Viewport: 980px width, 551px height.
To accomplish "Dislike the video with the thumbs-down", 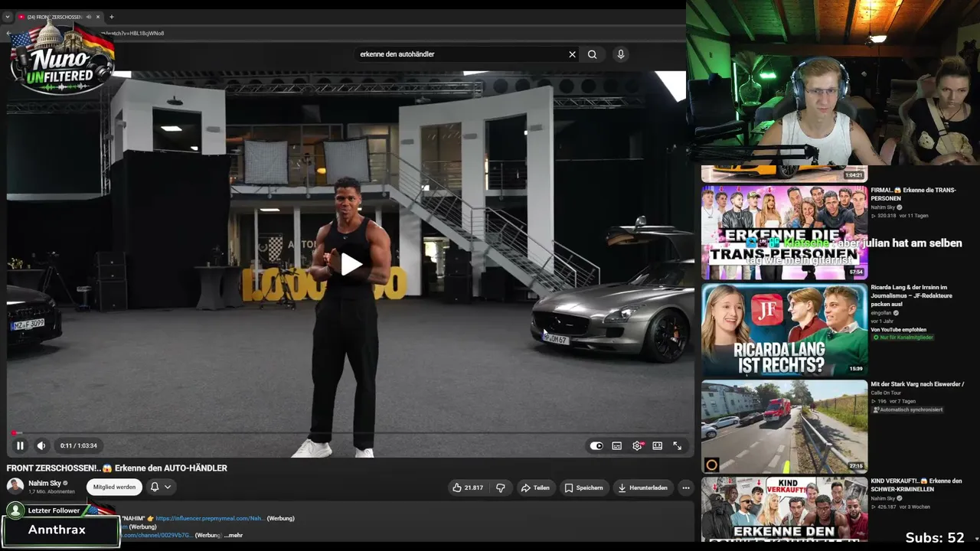I will click(501, 487).
